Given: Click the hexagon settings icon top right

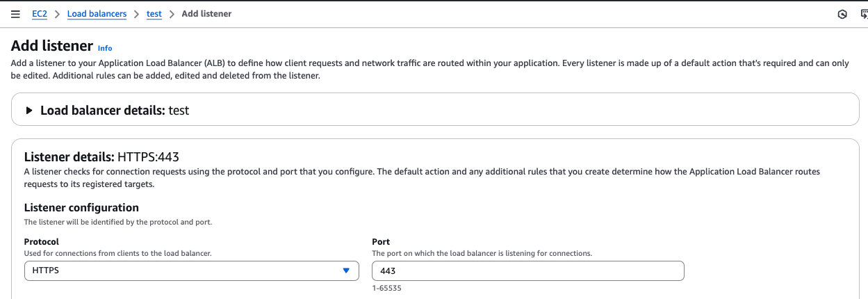Looking at the screenshot, I should [842, 14].
